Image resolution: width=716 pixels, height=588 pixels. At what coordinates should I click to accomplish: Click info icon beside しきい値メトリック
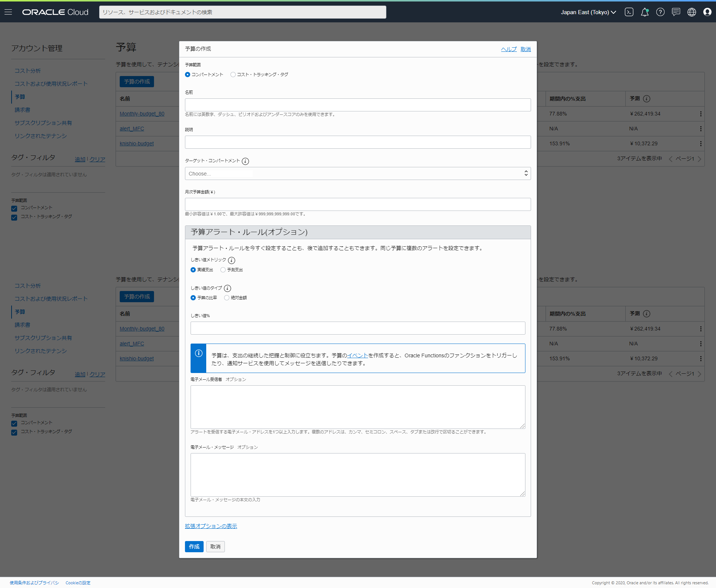point(231,260)
